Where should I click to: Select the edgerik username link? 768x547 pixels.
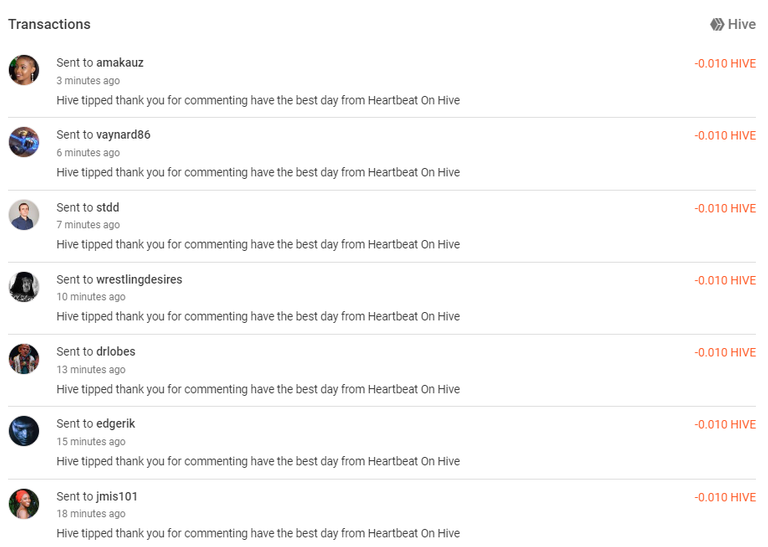(x=116, y=424)
